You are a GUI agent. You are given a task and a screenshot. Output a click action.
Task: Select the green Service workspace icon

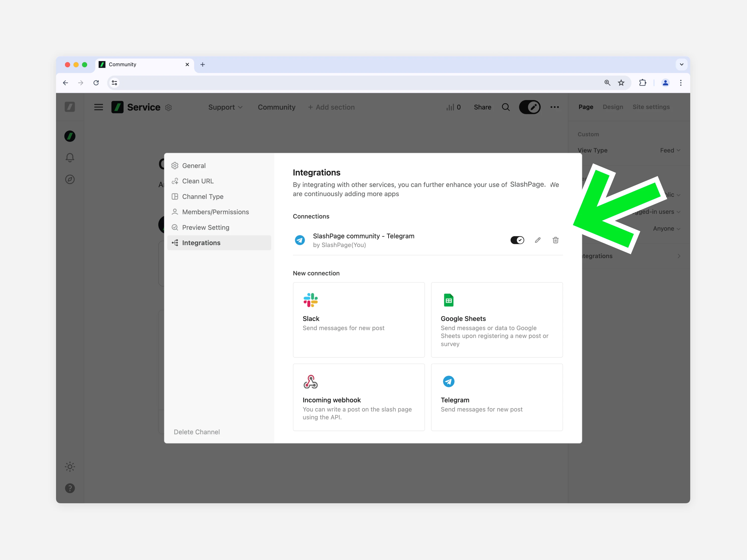coord(70,136)
